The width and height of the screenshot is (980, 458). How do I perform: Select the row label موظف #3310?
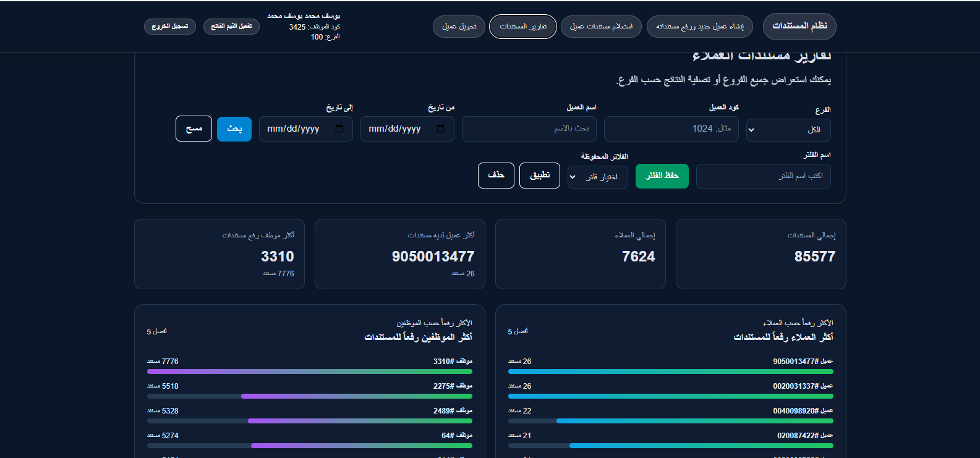tap(453, 362)
